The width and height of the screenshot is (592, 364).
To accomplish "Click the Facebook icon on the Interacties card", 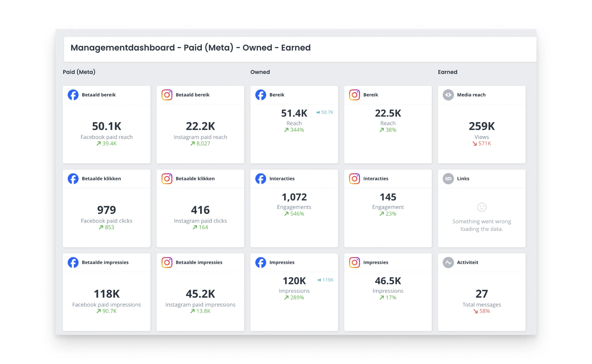I will pos(261,179).
